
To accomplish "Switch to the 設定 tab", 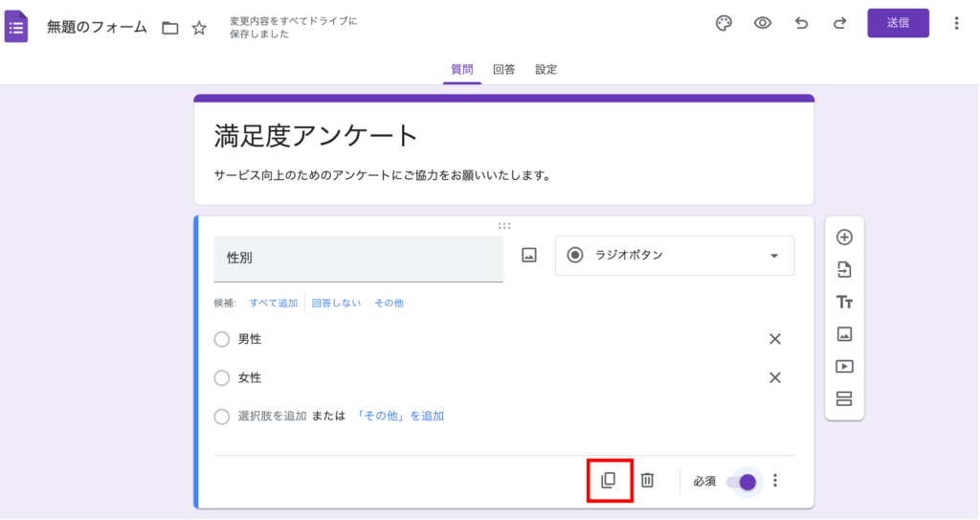I will pyautogui.click(x=546, y=70).
